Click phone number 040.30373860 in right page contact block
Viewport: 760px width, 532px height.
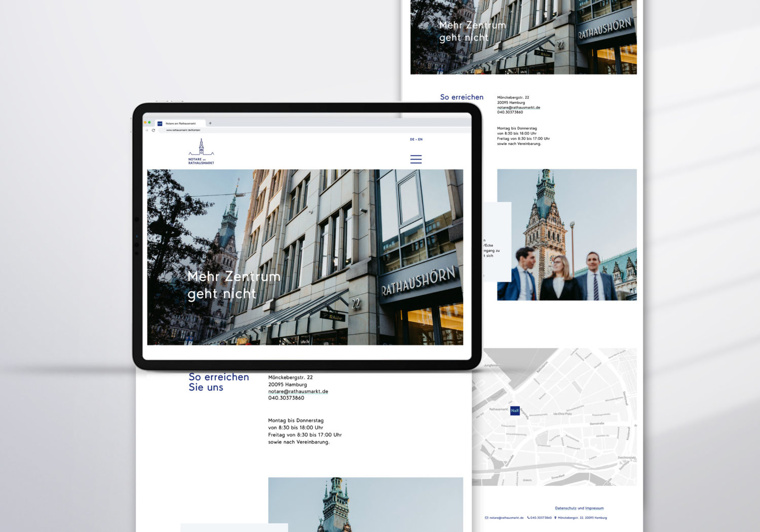click(x=510, y=112)
